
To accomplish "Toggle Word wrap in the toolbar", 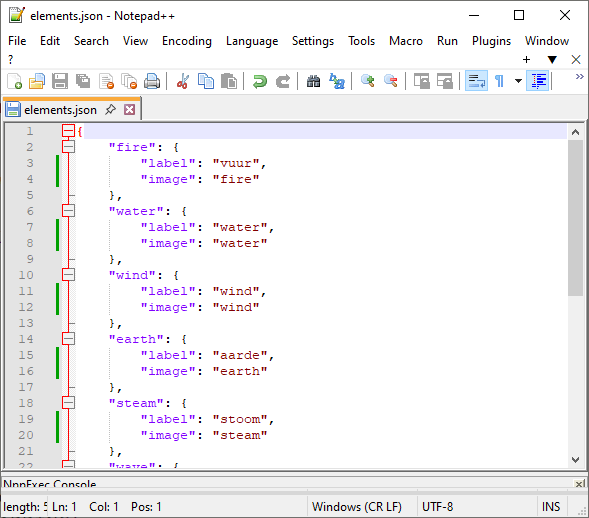I will click(x=476, y=81).
